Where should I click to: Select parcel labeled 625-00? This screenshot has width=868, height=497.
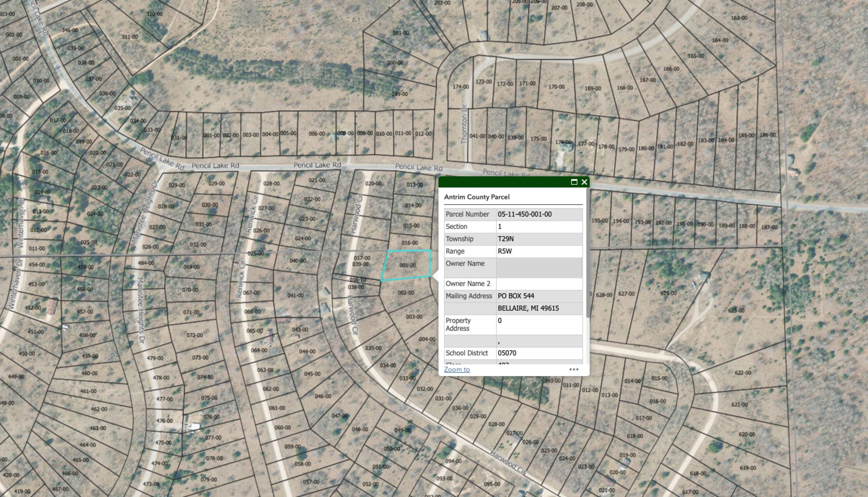(668, 293)
